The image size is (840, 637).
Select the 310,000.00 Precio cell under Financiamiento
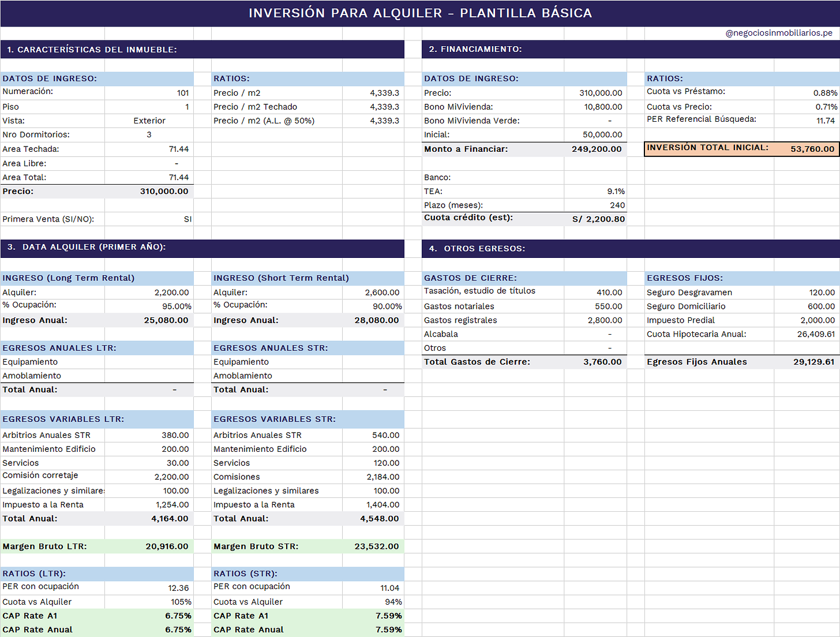point(595,93)
